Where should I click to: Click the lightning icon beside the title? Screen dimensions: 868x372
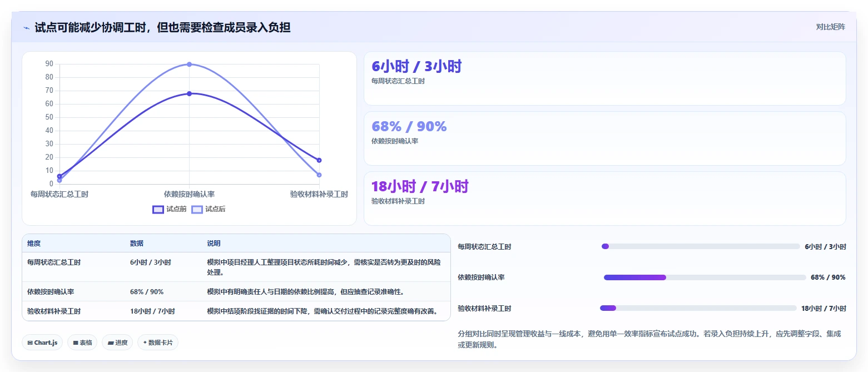27,28
